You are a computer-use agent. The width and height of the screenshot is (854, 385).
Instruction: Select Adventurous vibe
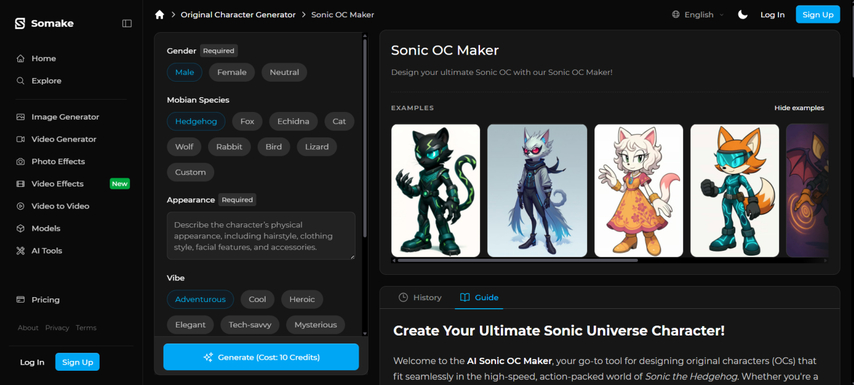click(x=200, y=299)
